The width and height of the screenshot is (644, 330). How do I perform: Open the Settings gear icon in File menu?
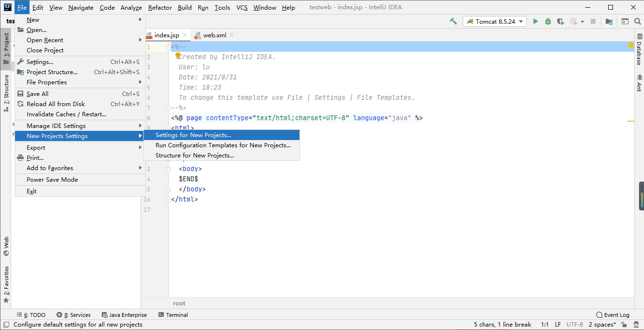(20, 62)
